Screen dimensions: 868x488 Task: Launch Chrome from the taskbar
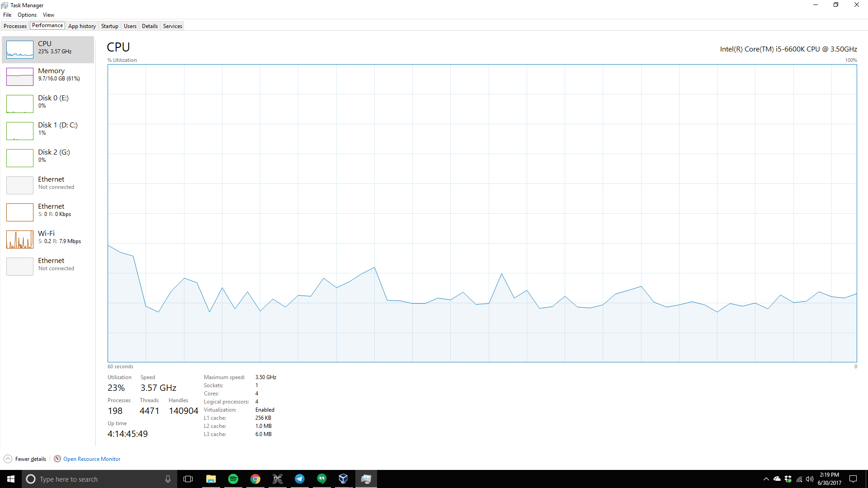point(255,479)
